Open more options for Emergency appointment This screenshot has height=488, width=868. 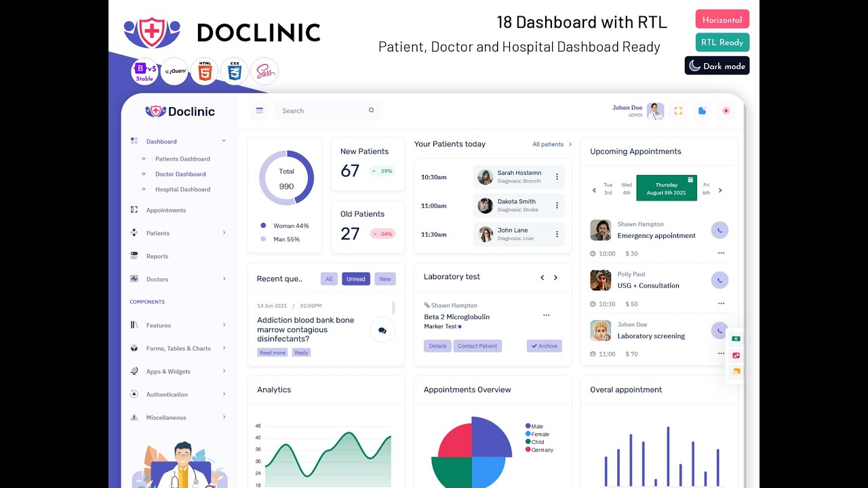[x=721, y=253]
